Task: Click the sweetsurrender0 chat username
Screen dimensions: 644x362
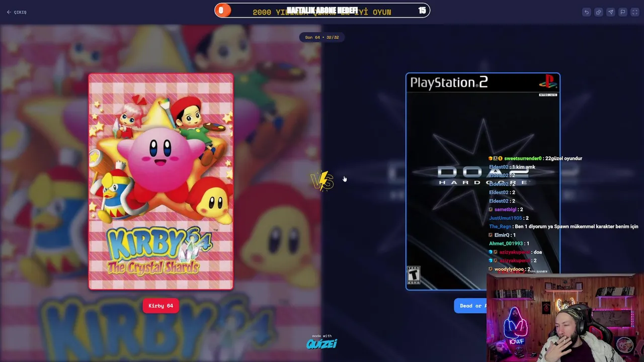Action: 523,158
